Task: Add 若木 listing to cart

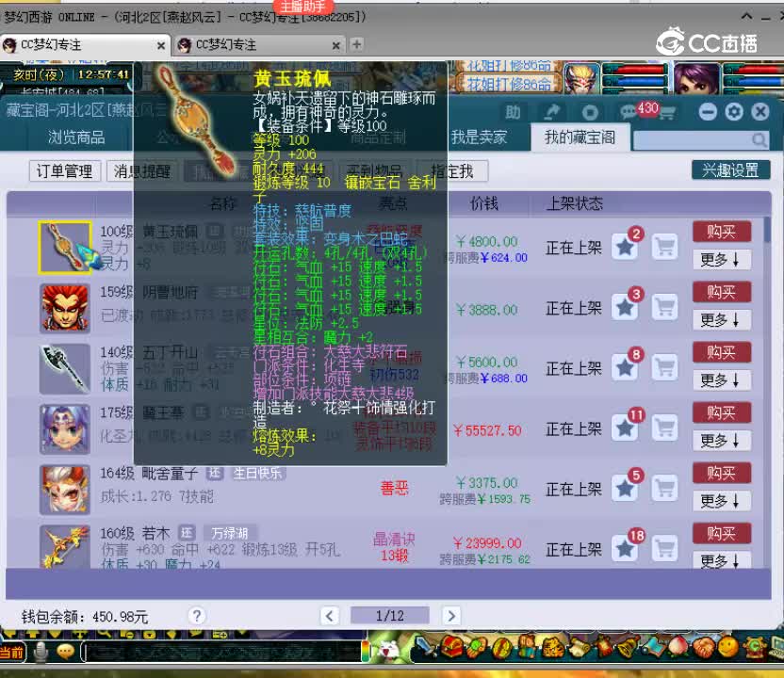Action: (x=665, y=549)
